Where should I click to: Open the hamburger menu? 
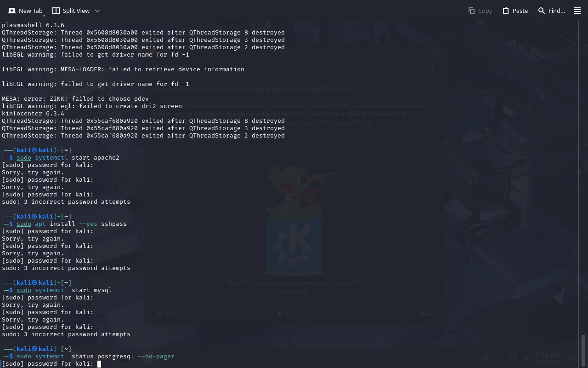point(577,11)
